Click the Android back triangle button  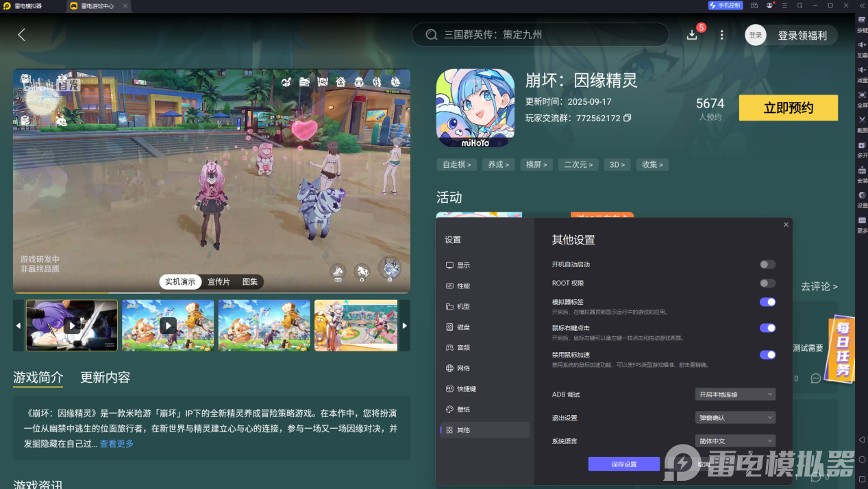pos(862,439)
